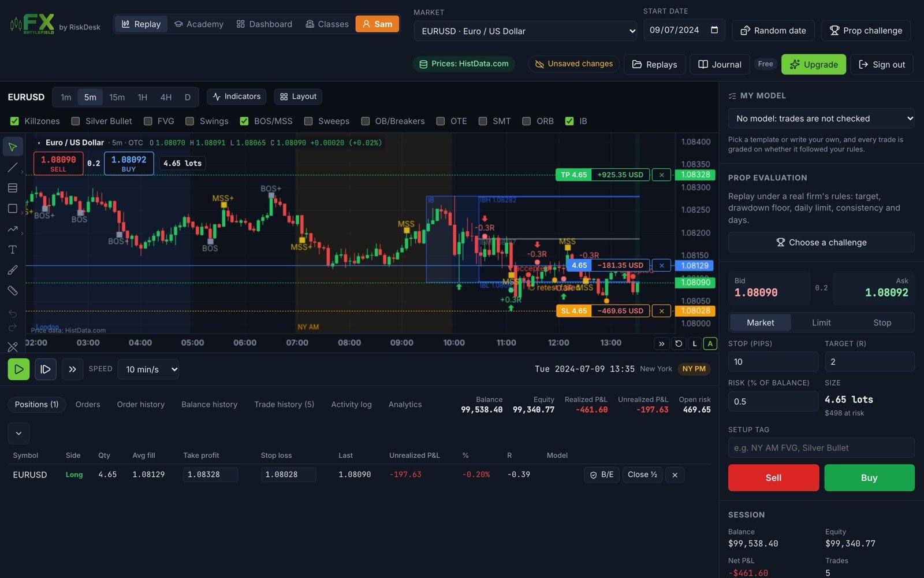This screenshot has height=578, width=924.
Task: Switch to the Trade history tab
Action: [284, 405]
